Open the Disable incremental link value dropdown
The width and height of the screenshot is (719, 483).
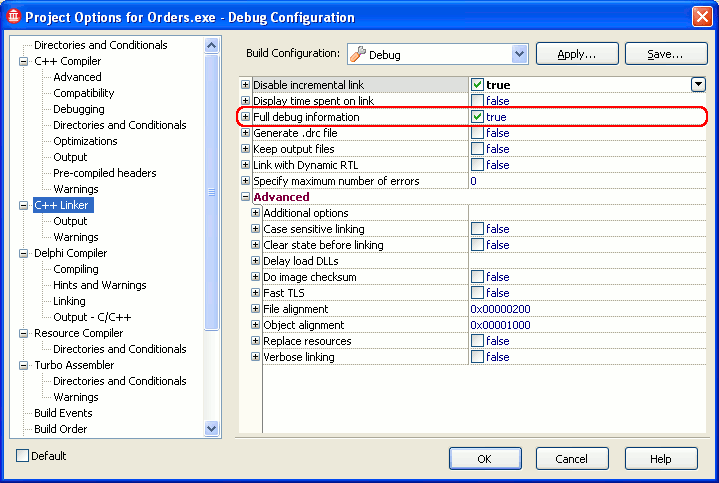698,85
